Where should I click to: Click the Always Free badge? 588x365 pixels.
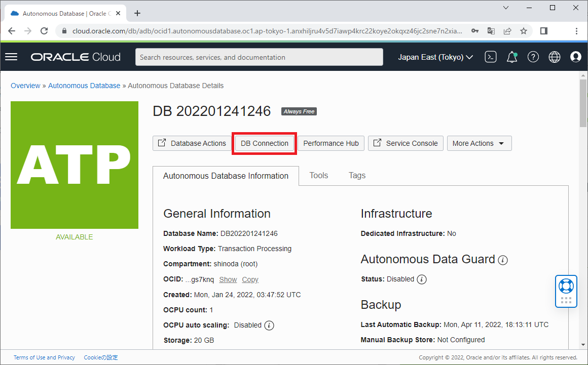click(x=299, y=111)
